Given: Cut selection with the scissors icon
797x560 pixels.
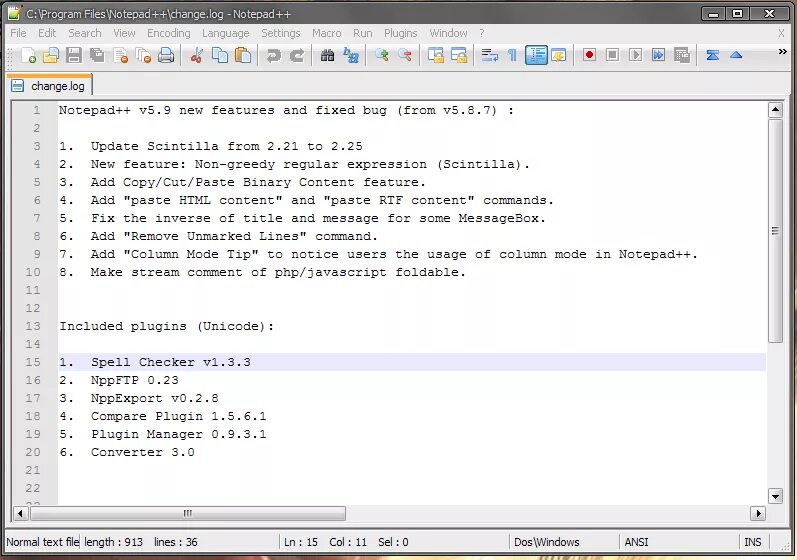Looking at the screenshot, I should [196, 55].
